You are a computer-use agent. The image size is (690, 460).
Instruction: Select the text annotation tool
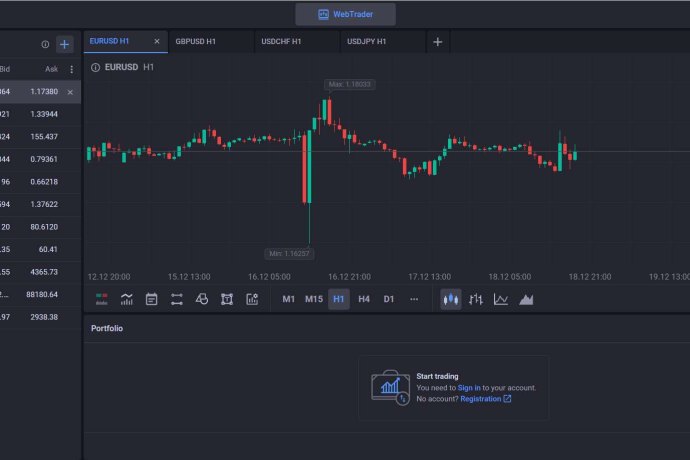click(227, 299)
